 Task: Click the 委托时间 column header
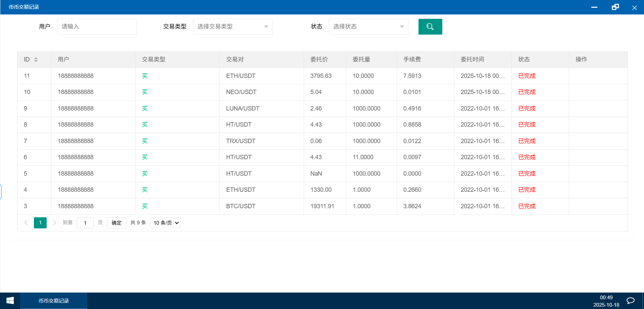472,59
